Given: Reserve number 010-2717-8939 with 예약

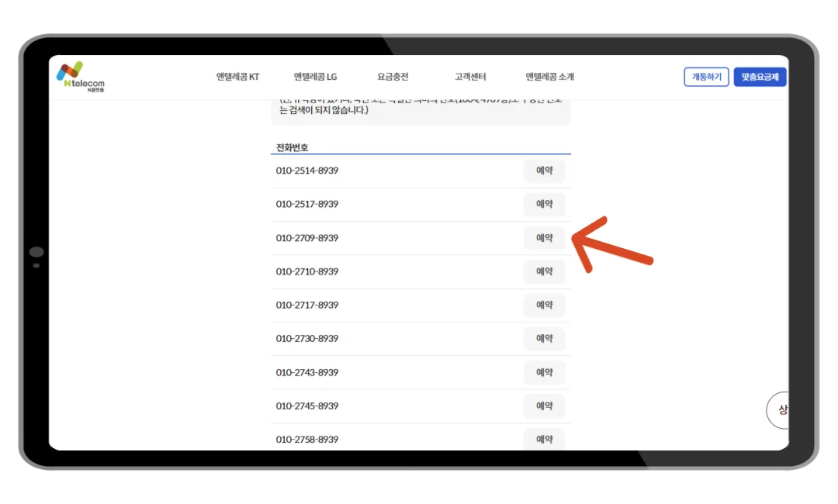Looking at the screenshot, I should click(x=544, y=306).
